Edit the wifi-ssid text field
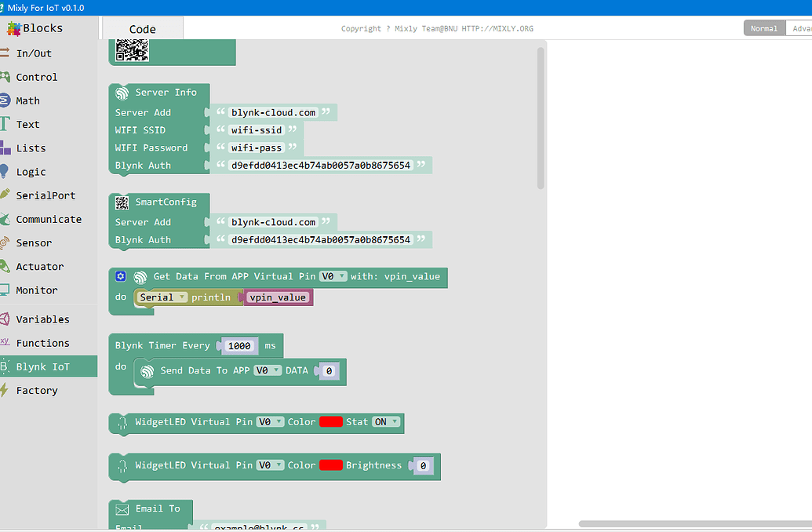The image size is (812, 532). click(257, 130)
